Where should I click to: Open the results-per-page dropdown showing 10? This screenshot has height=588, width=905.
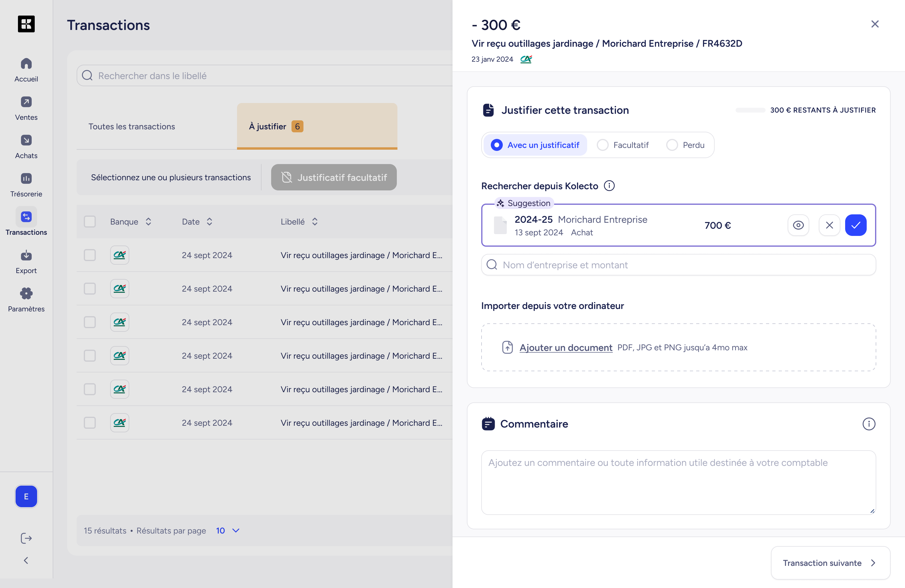point(227,530)
